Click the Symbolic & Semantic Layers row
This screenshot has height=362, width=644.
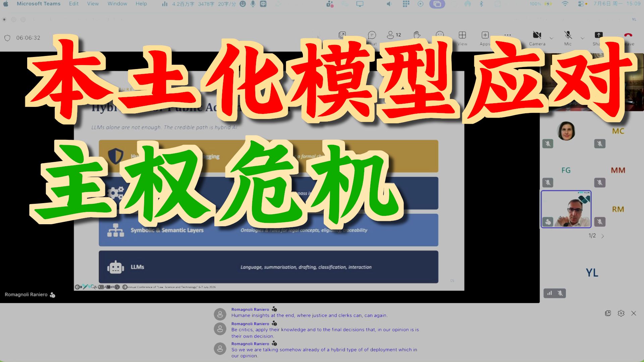(x=268, y=230)
